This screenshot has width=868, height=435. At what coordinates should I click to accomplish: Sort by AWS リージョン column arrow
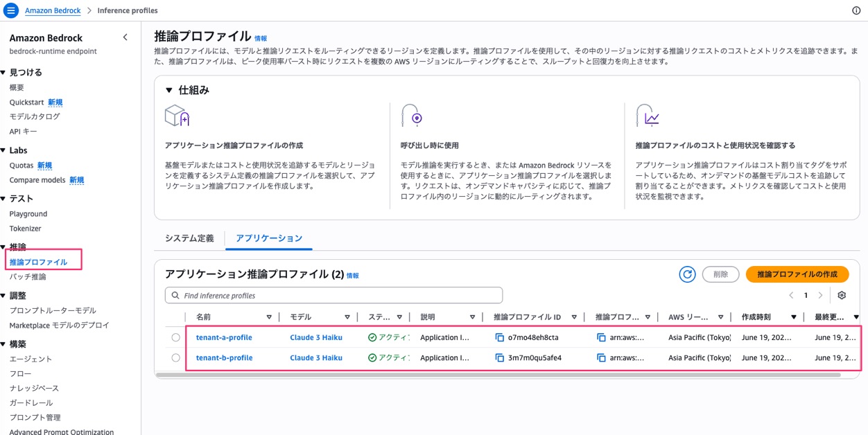721,317
